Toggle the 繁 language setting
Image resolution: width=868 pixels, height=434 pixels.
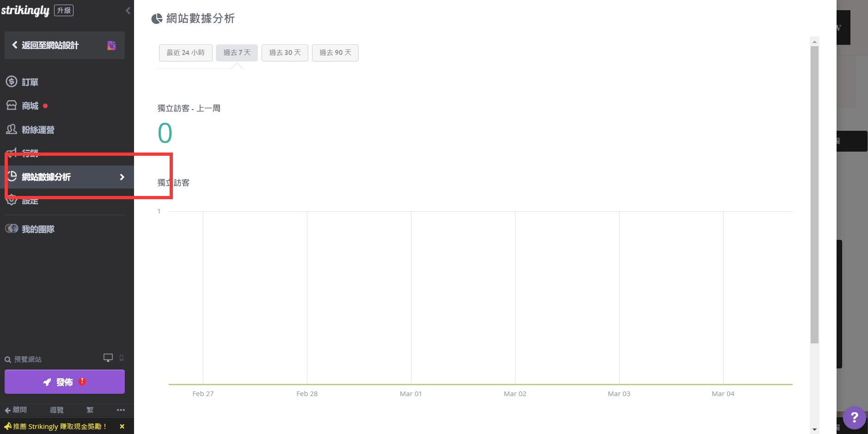click(x=90, y=410)
